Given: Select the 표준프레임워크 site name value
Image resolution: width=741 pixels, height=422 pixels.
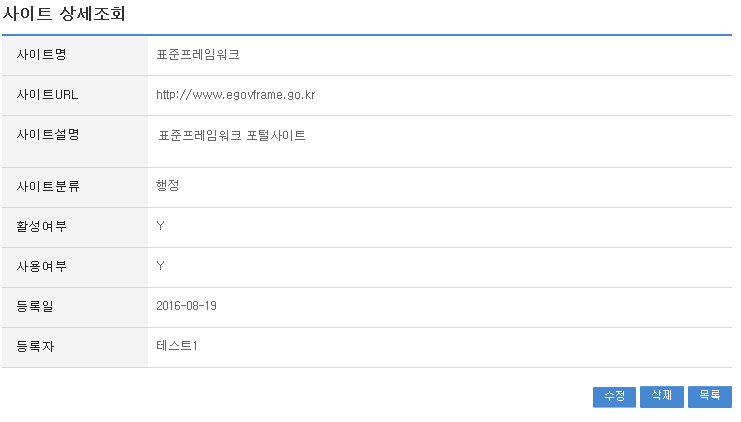Looking at the screenshot, I should (x=198, y=55).
